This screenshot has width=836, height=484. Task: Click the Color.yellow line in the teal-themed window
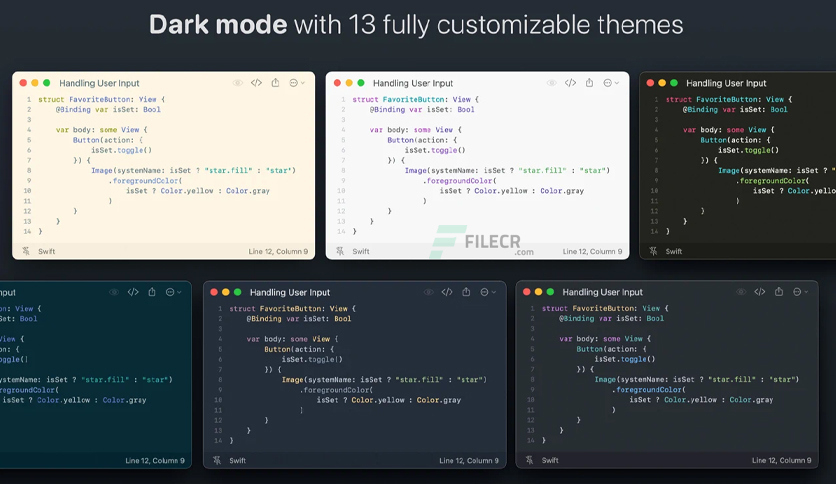[x=74, y=400]
